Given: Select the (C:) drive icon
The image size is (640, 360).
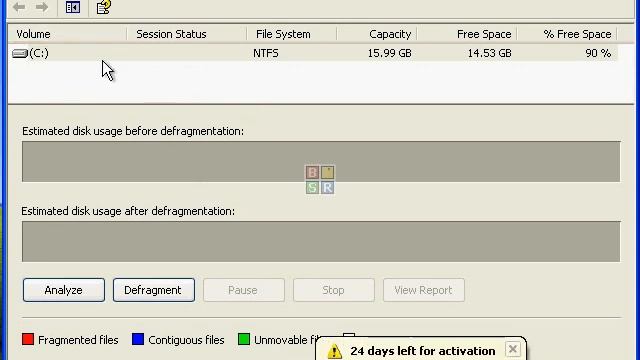Looking at the screenshot, I should point(20,53).
